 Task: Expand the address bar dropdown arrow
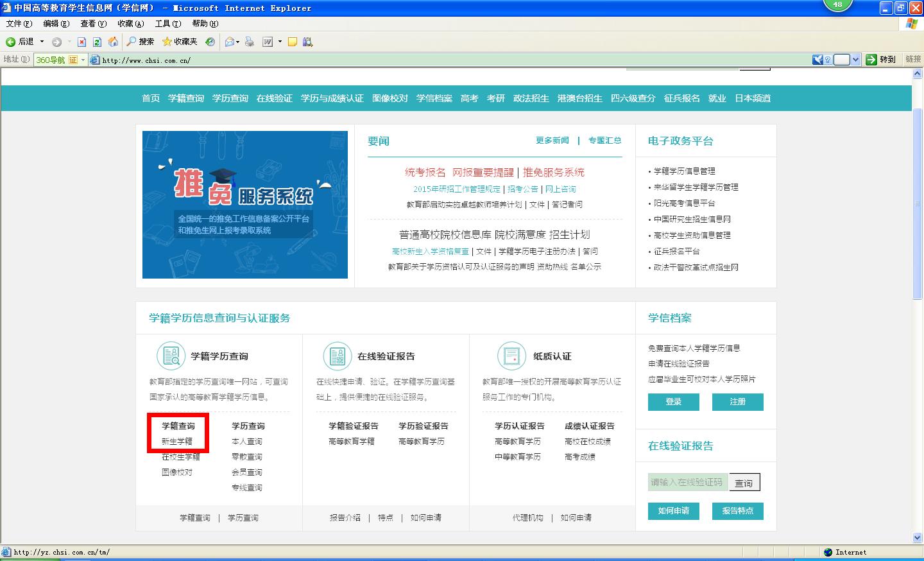[x=855, y=60]
